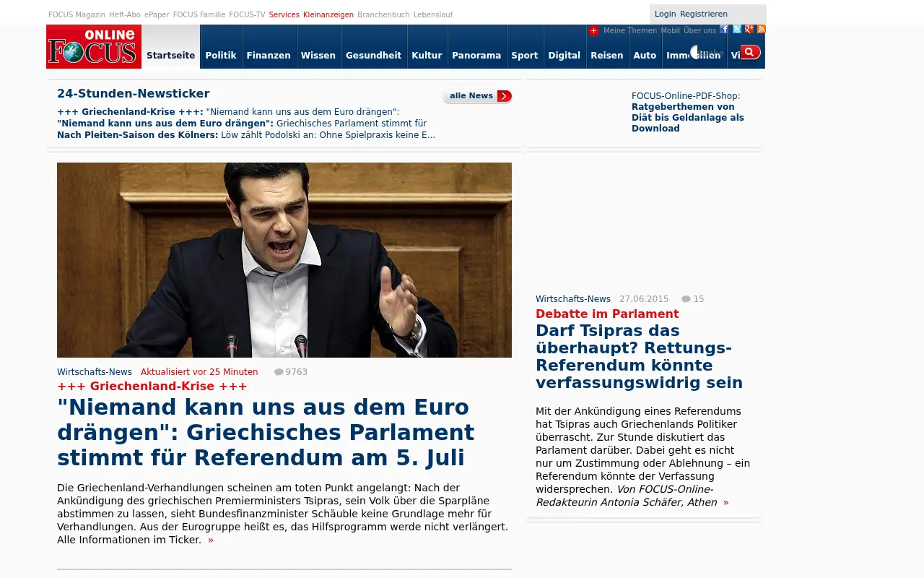Image resolution: width=924 pixels, height=578 pixels.
Task: Open the red Kleinanzeigen link
Action: (x=328, y=14)
